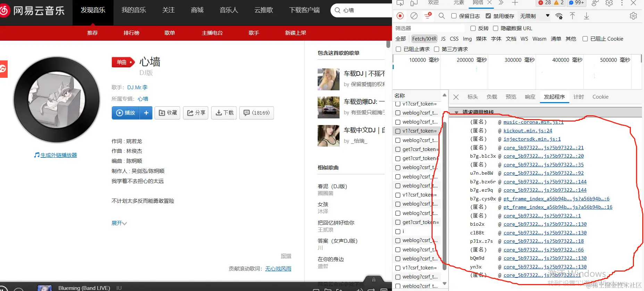Click the 分享 share button

coord(196,113)
